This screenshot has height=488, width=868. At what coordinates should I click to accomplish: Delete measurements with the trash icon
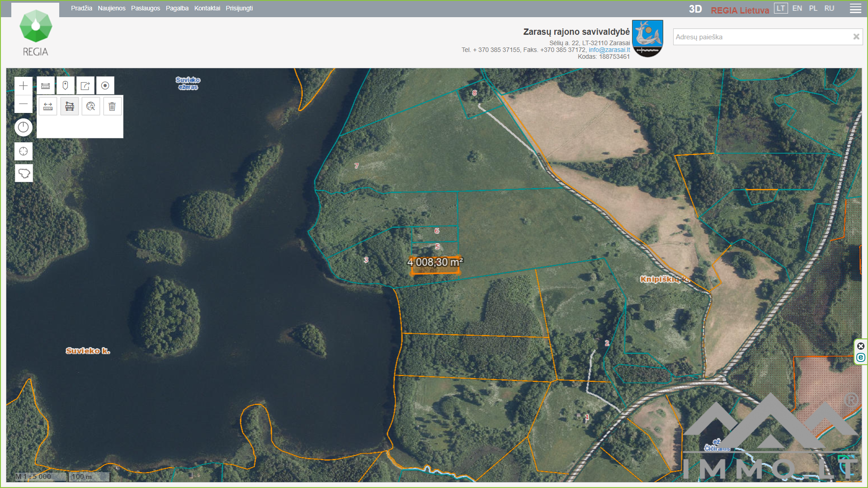click(x=112, y=107)
